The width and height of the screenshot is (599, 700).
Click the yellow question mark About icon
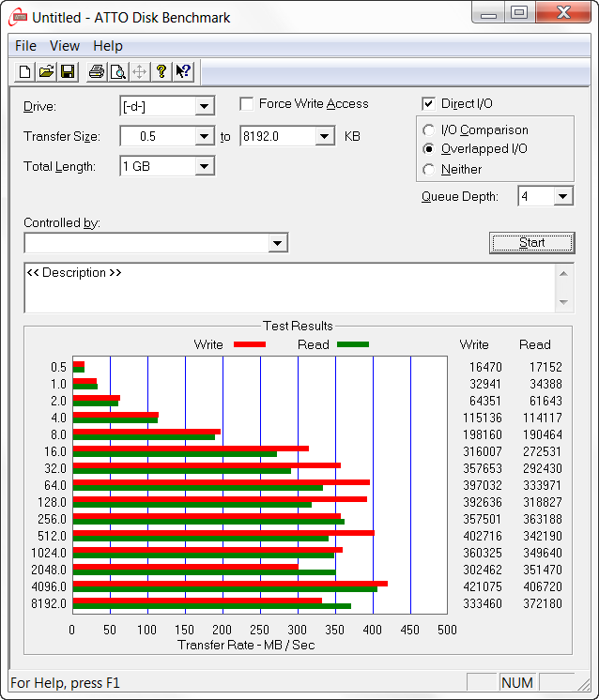161,71
